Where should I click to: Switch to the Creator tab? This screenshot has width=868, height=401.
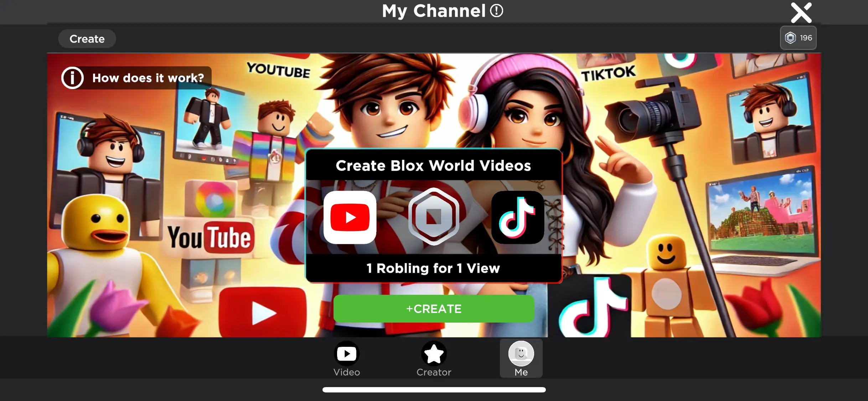(434, 359)
